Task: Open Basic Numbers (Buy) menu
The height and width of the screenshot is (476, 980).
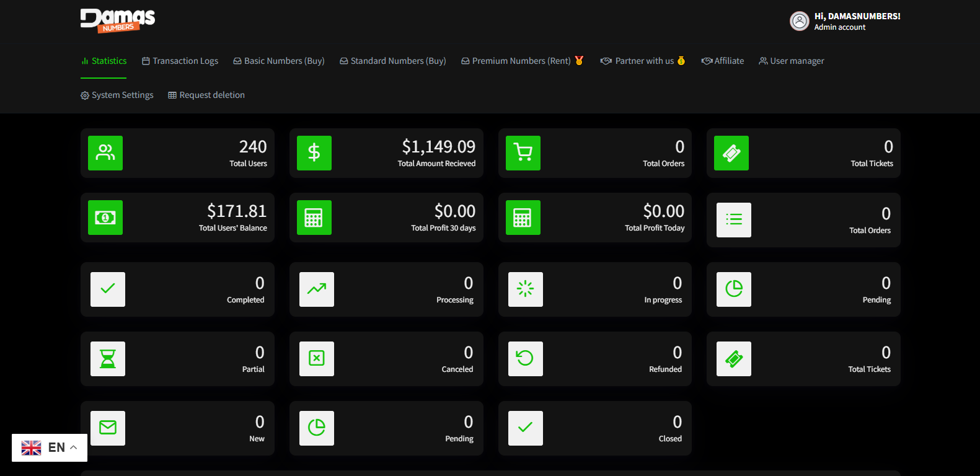Action: pos(279,61)
